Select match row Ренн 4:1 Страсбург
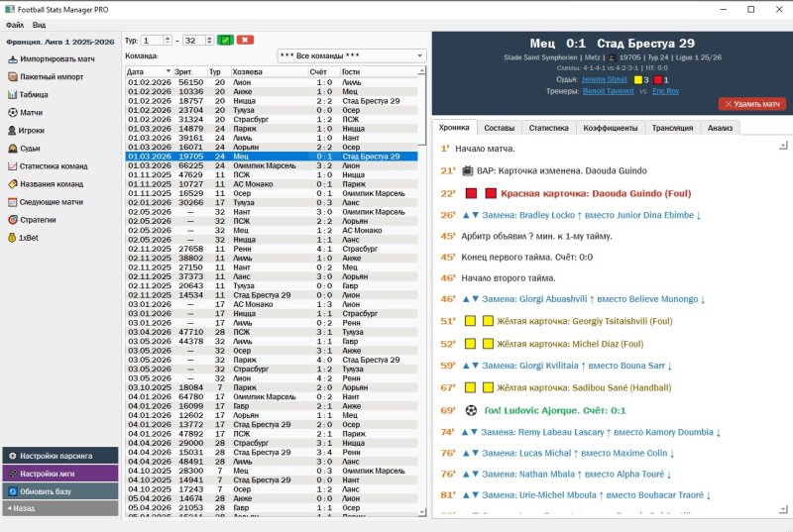The height and width of the screenshot is (532, 793). (x=272, y=249)
